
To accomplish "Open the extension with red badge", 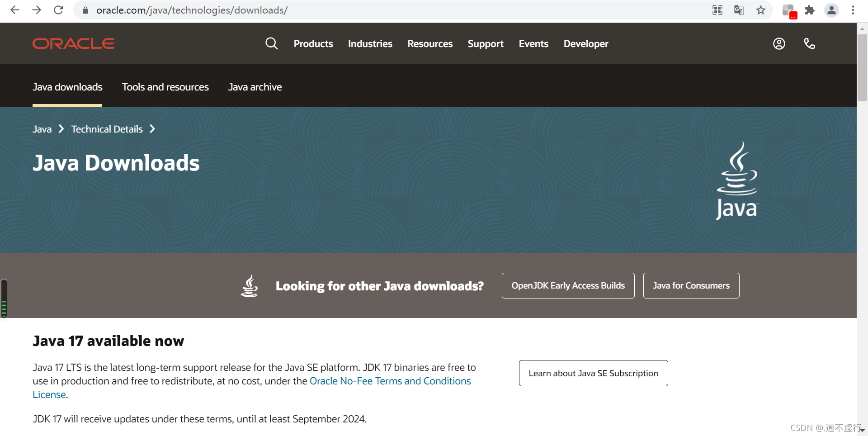I will click(789, 11).
